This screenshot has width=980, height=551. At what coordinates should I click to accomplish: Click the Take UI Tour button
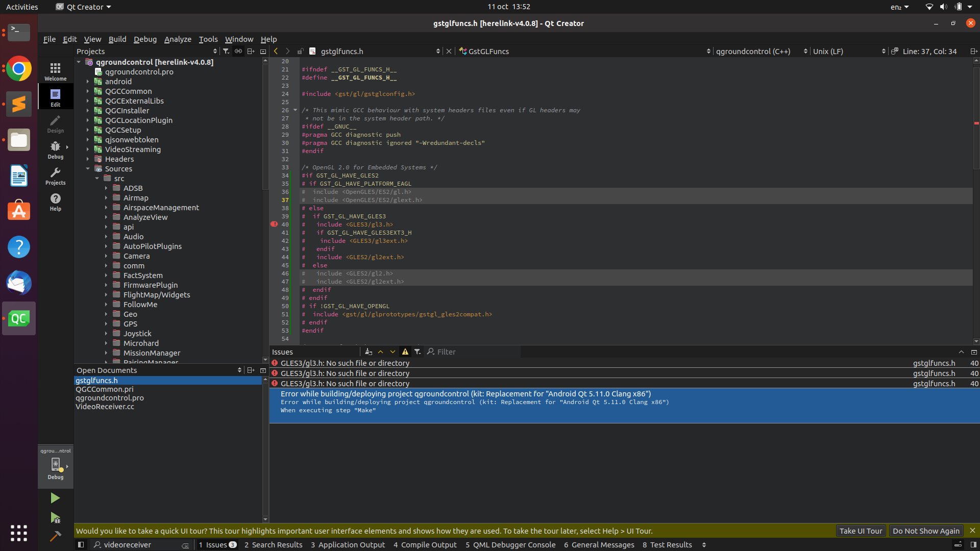860,531
